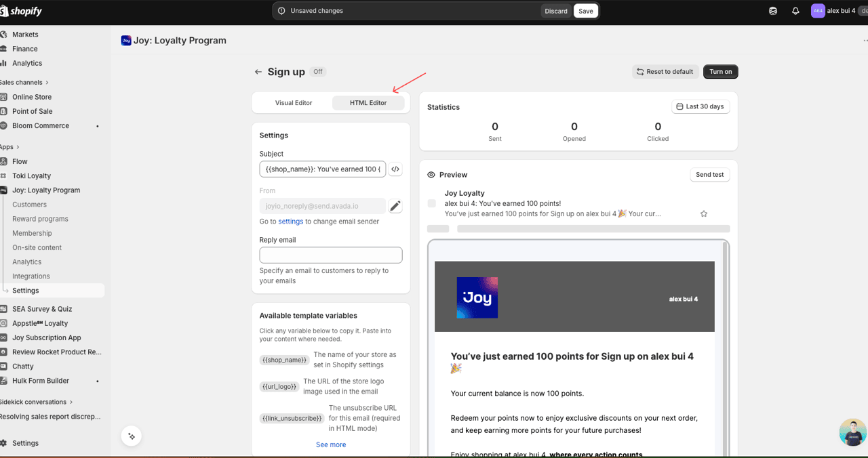This screenshot has width=868, height=458.
Task: Expand the Apps section chevron
Action: pyautogui.click(x=18, y=147)
